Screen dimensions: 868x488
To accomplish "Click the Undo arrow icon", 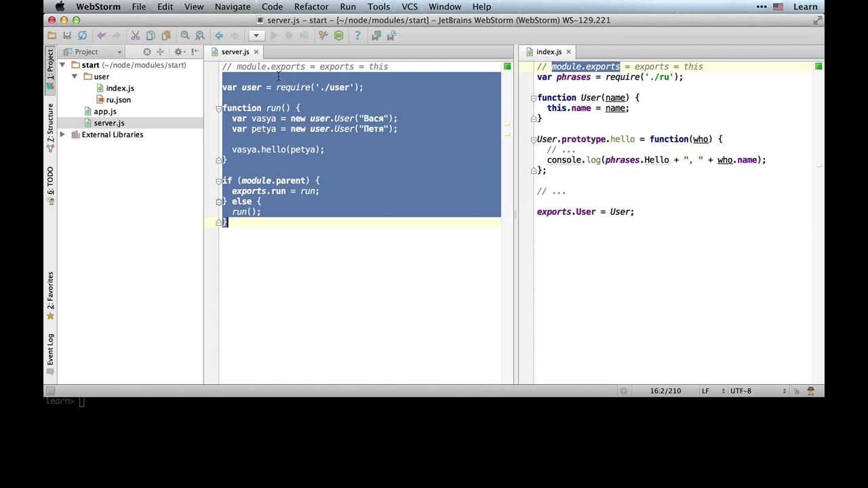I will pyautogui.click(x=101, y=35).
